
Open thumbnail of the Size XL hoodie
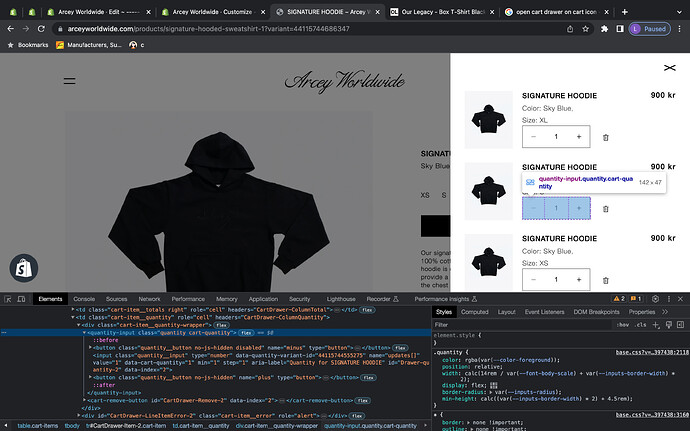click(488, 119)
